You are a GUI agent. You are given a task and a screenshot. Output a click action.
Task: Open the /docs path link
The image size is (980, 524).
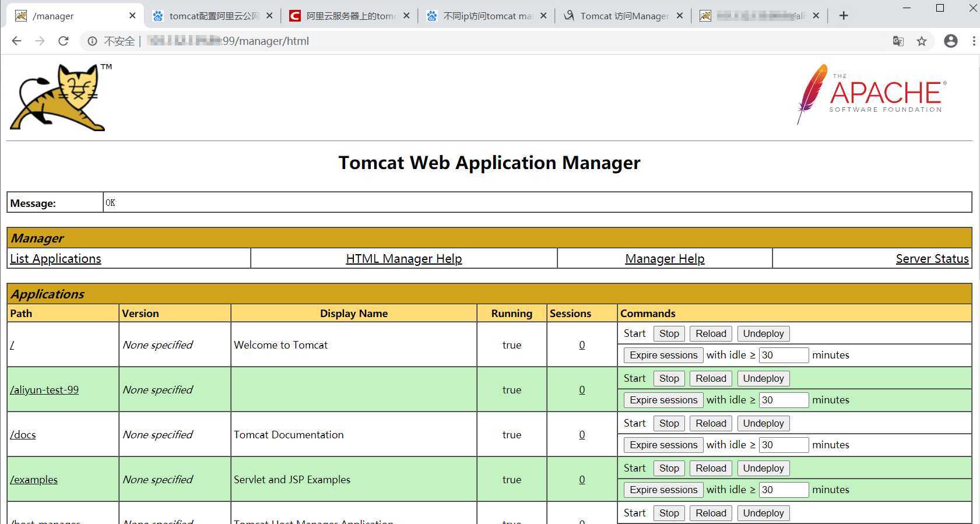pyautogui.click(x=23, y=435)
